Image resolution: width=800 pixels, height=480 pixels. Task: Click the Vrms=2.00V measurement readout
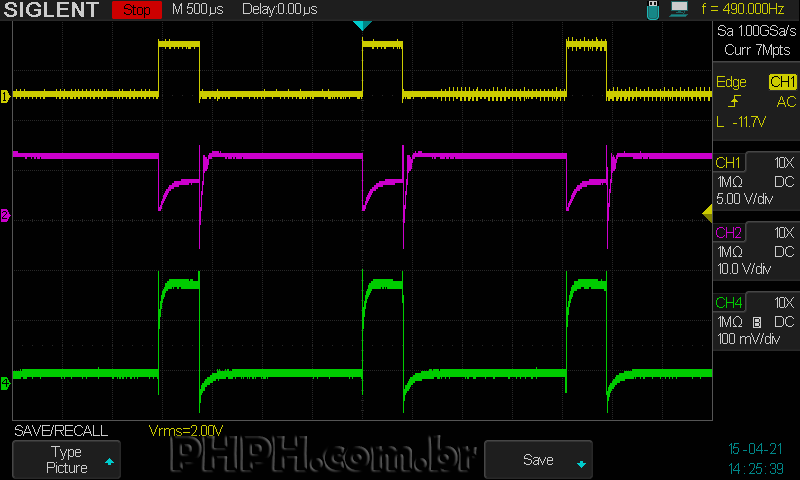[x=186, y=431]
